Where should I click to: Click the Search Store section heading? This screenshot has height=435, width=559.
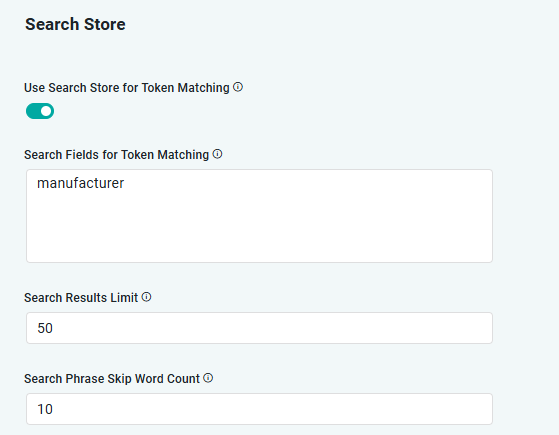tap(75, 24)
